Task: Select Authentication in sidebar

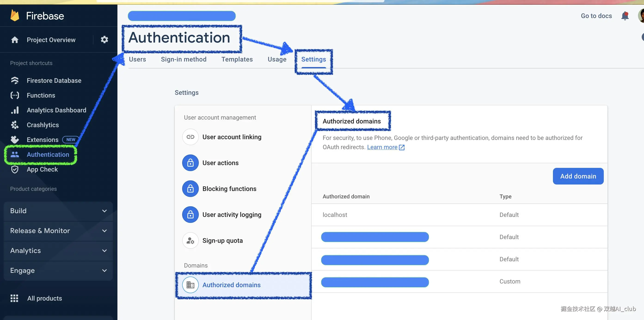Action: [48, 154]
